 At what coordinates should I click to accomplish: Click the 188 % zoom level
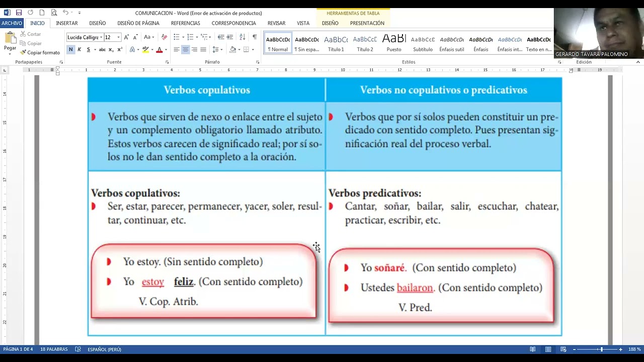634,349
